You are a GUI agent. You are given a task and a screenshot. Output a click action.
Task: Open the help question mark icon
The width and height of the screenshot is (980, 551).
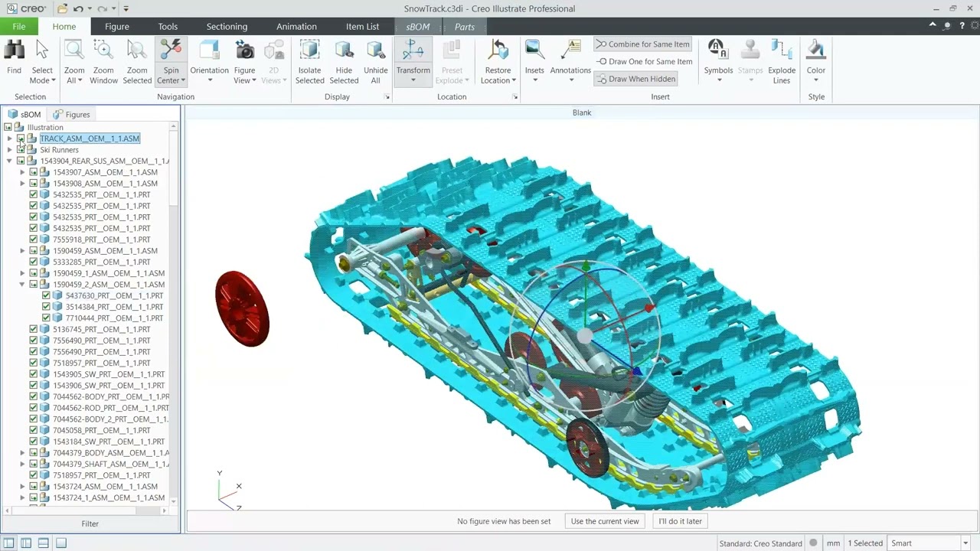point(962,26)
